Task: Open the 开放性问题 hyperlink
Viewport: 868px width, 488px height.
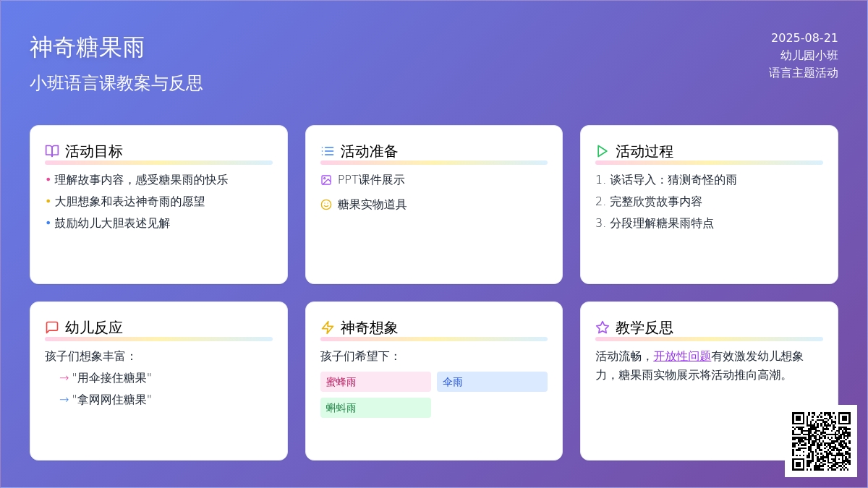Action: [x=682, y=356]
